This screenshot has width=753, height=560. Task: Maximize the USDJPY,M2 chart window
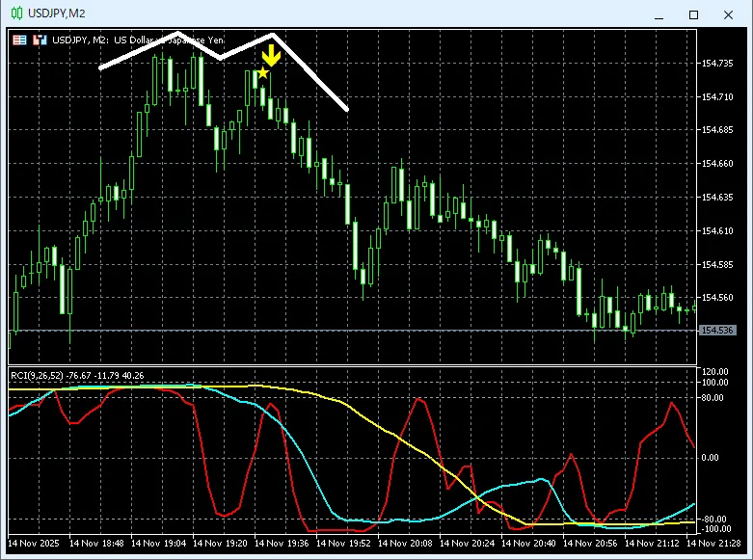coord(693,14)
